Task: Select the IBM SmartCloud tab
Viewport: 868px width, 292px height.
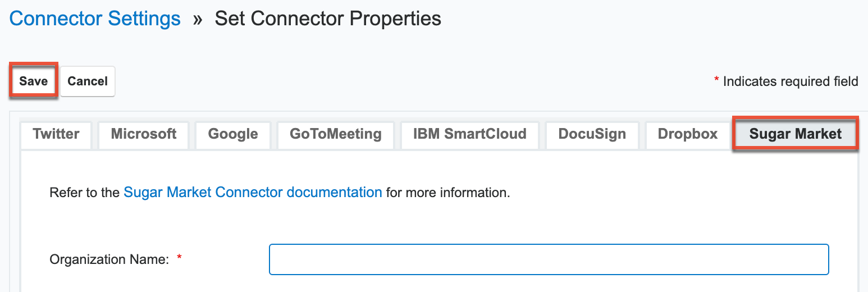Action: [x=469, y=134]
